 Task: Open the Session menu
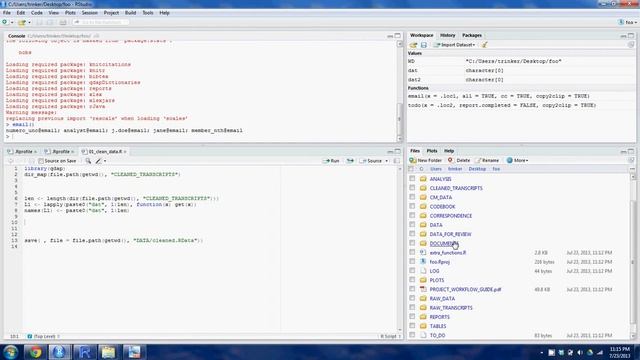point(89,13)
